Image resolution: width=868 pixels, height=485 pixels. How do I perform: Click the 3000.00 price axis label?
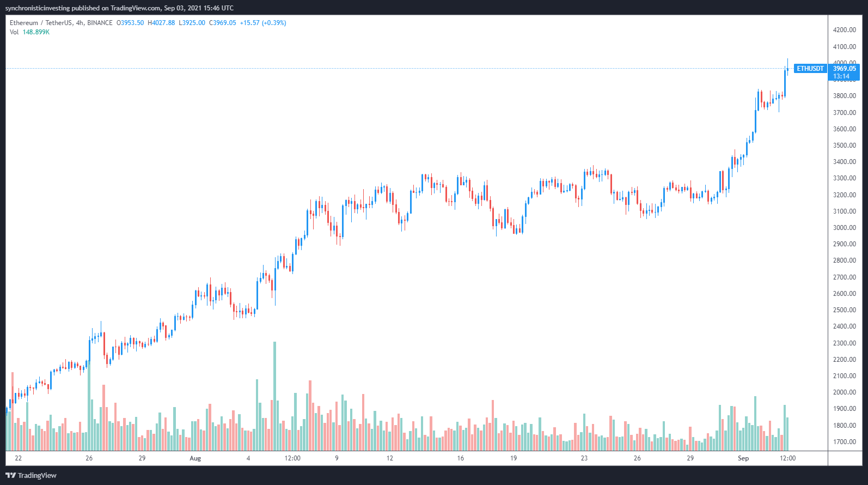(x=844, y=228)
